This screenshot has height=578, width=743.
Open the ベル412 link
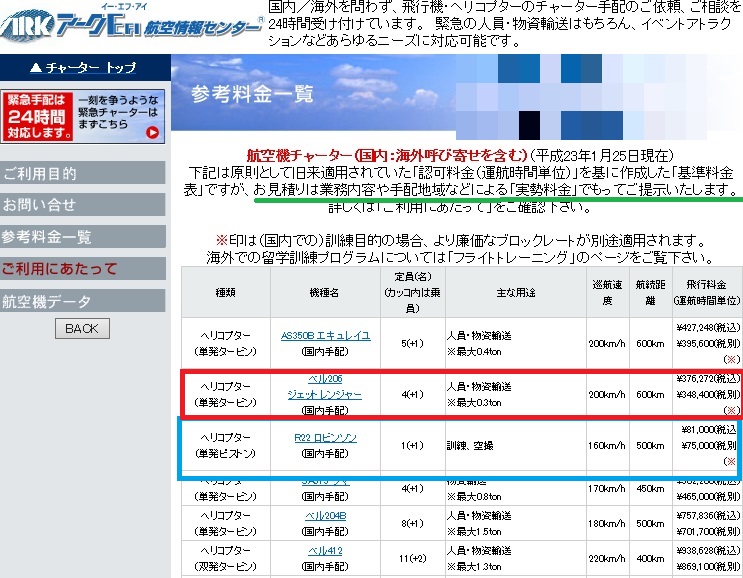pyautogui.click(x=325, y=551)
